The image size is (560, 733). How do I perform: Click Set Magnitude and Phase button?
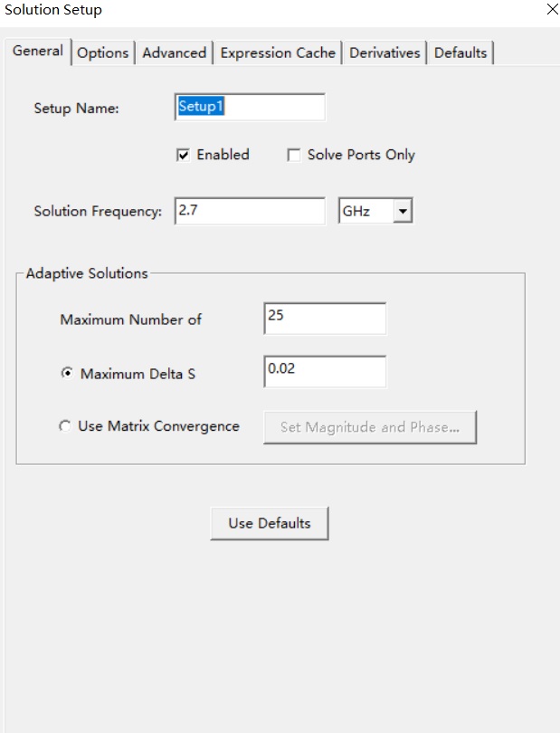coord(370,427)
